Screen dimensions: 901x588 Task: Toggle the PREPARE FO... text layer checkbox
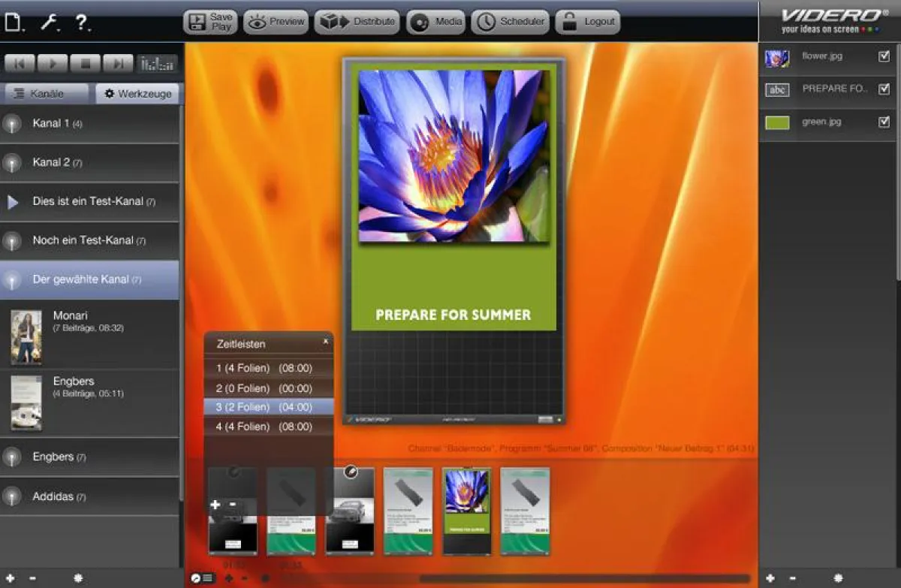click(884, 89)
